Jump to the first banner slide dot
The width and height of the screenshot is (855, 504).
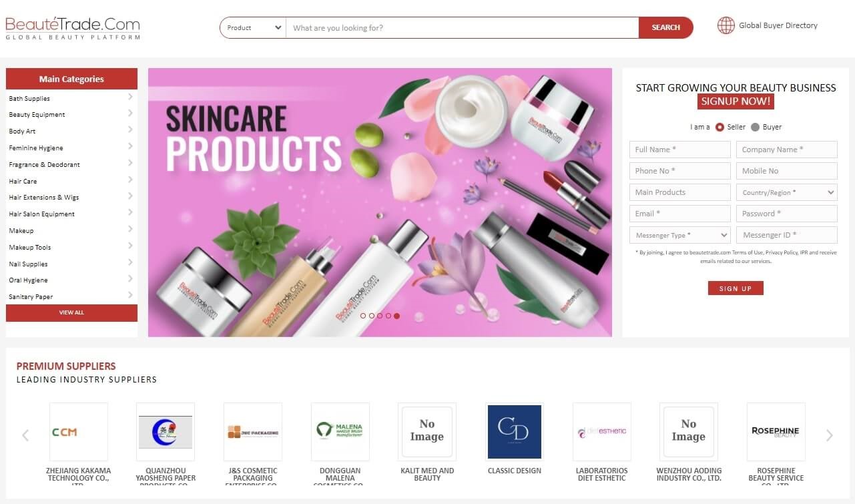(363, 316)
